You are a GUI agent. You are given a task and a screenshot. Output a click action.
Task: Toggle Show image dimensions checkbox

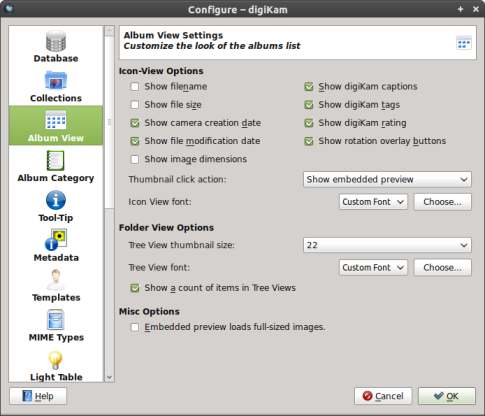tap(135, 159)
